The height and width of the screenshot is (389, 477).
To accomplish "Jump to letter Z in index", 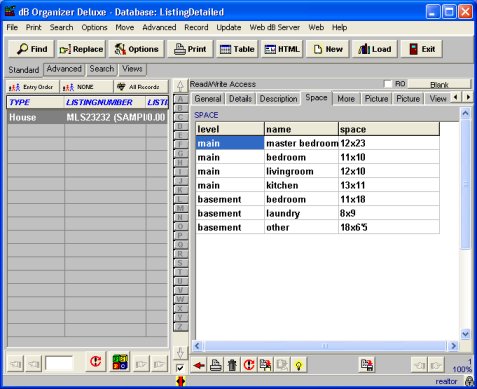I will pyautogui.click(x=180, y=327).
